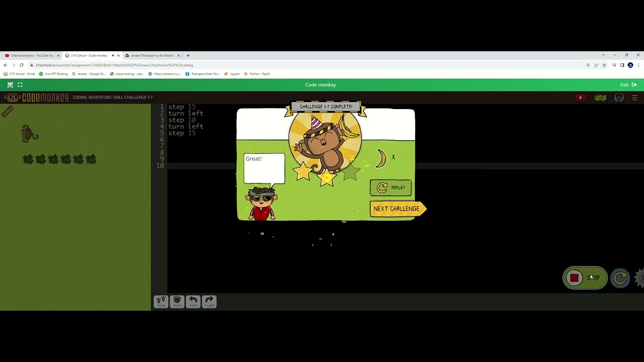Viewport: 644px width, 362px height.
Task: Click the third faded star
Action: pos(351,172)
